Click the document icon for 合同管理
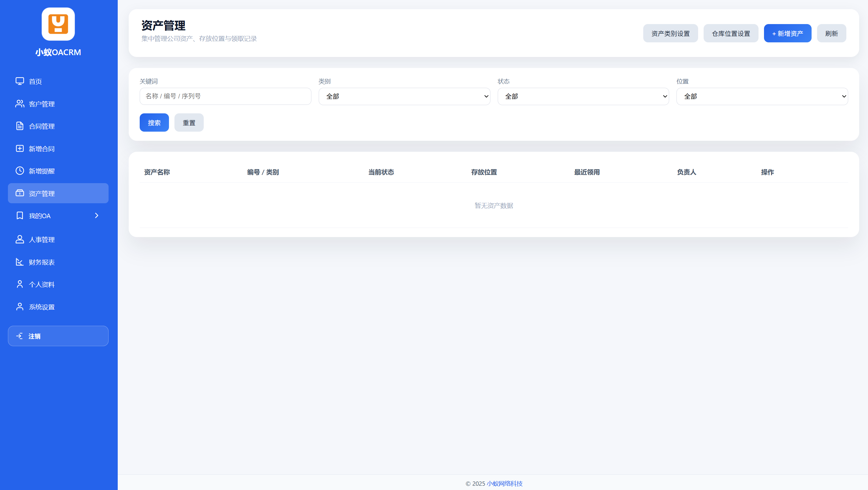Viewport: 868px width, 490px height. click(x=20, y=126)
